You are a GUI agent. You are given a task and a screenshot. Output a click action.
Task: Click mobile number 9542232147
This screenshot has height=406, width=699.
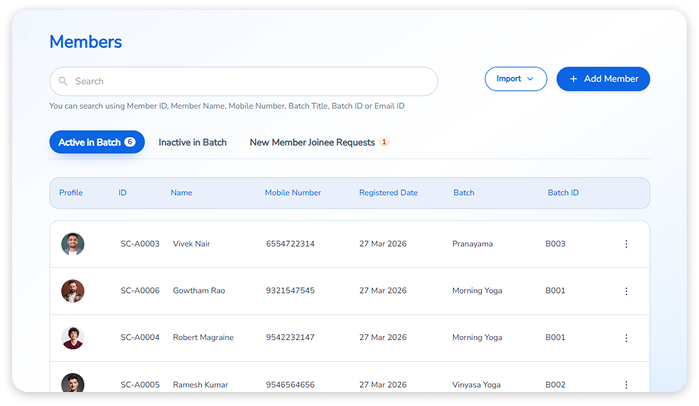coord(290,337)
